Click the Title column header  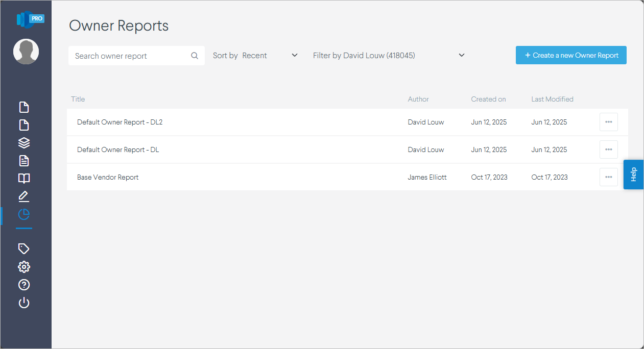click(78, 99)
